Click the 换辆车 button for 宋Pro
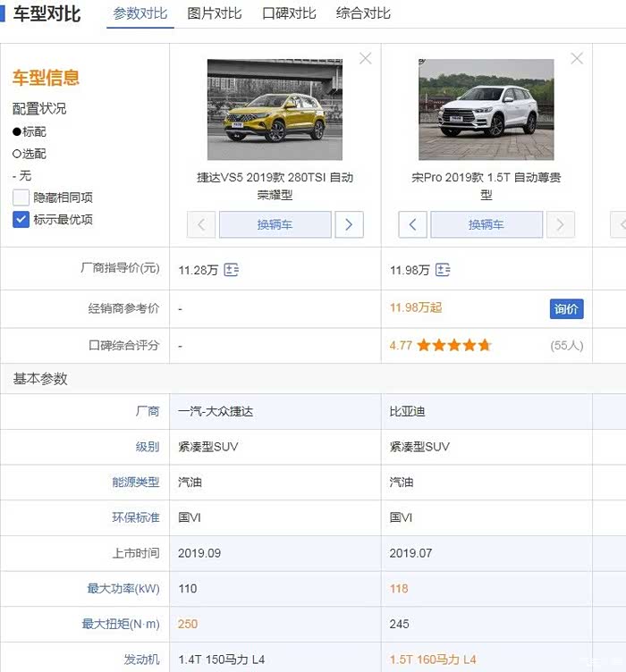Screen dimensions: 626x672 pyautogui.click(x=486, y=224)
